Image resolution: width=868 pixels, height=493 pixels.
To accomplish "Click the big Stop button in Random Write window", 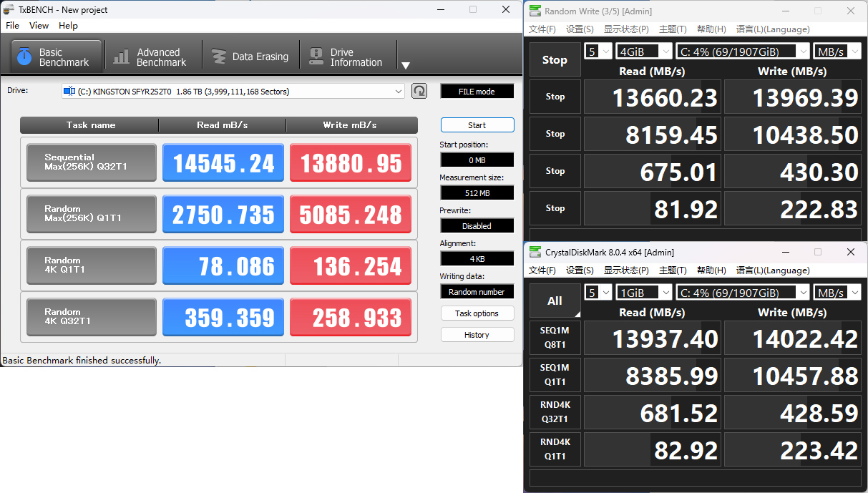I will point(555,59).
